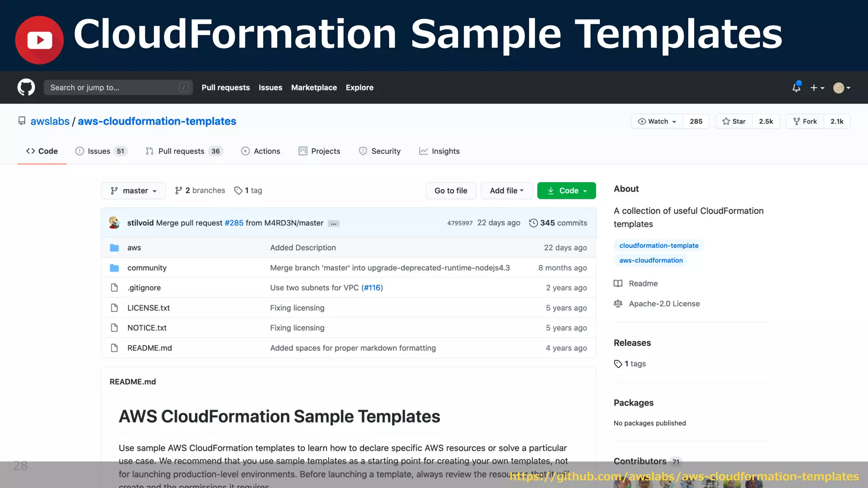
Task: Click the repository book icon beside awslabs
Action: coord(22,121)
